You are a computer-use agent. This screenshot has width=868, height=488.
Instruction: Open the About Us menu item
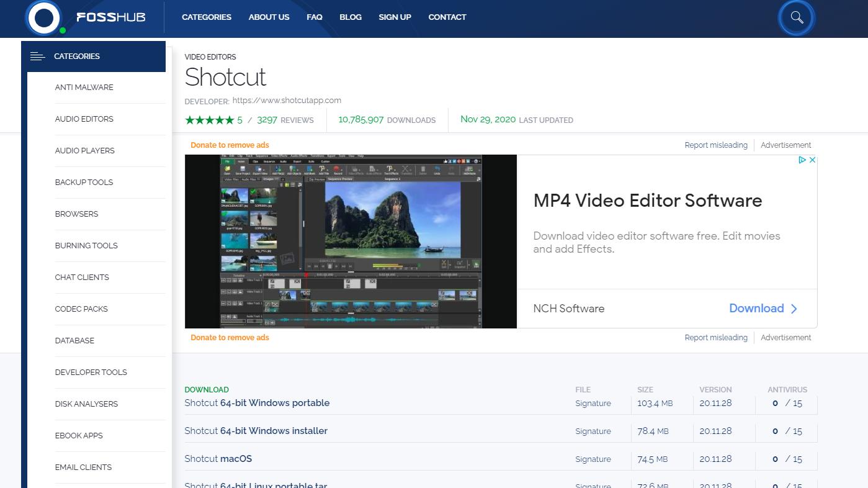coord(269,17)
